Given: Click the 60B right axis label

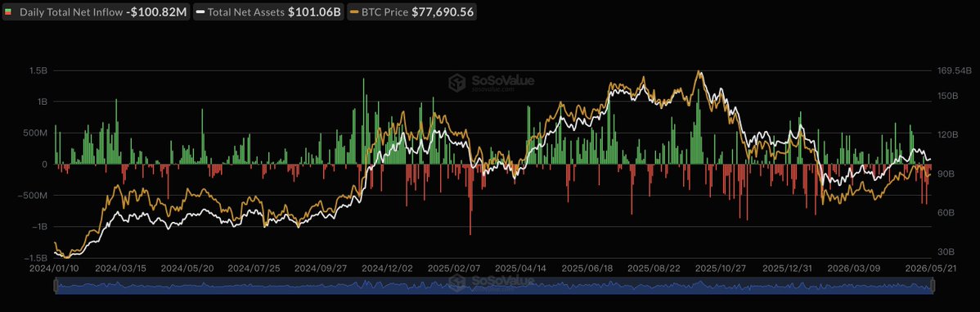Looking at the screenshot, I should point(946,213).
